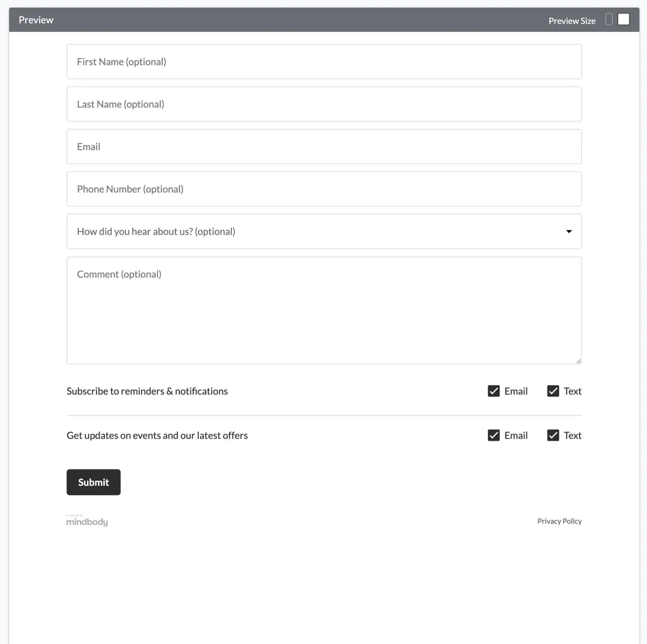Screen dimensions: 647x644
Task: Uncheck Email for reminders & notifications
Action: [494, 391]
